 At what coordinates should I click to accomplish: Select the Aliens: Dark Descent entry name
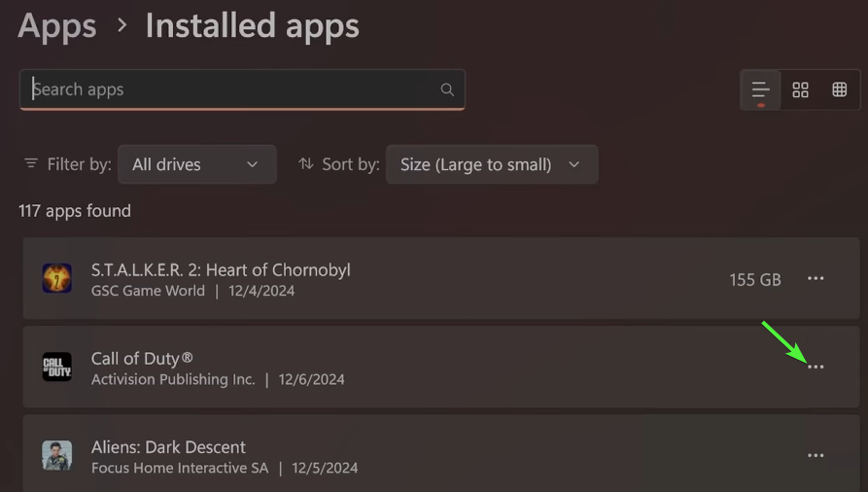pyautogui.click(x=168, y=446)
